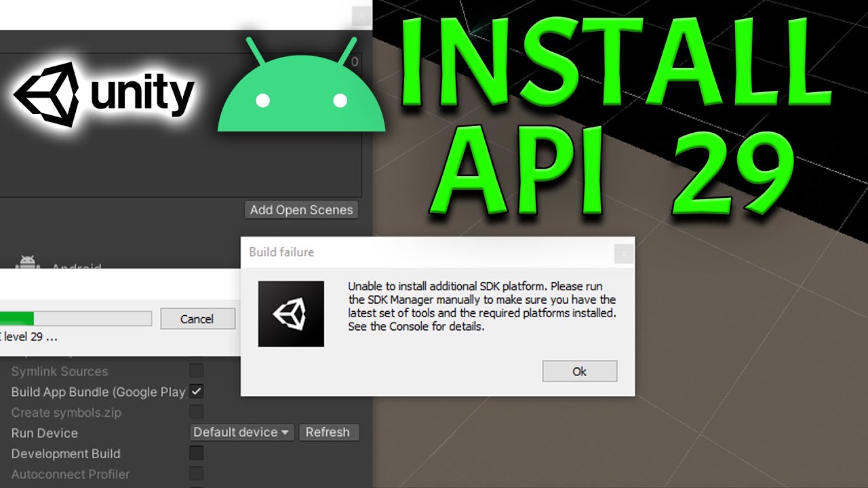
Task: Disable Build App Bundle (Google Play)
Action: [x=197, y=391]
